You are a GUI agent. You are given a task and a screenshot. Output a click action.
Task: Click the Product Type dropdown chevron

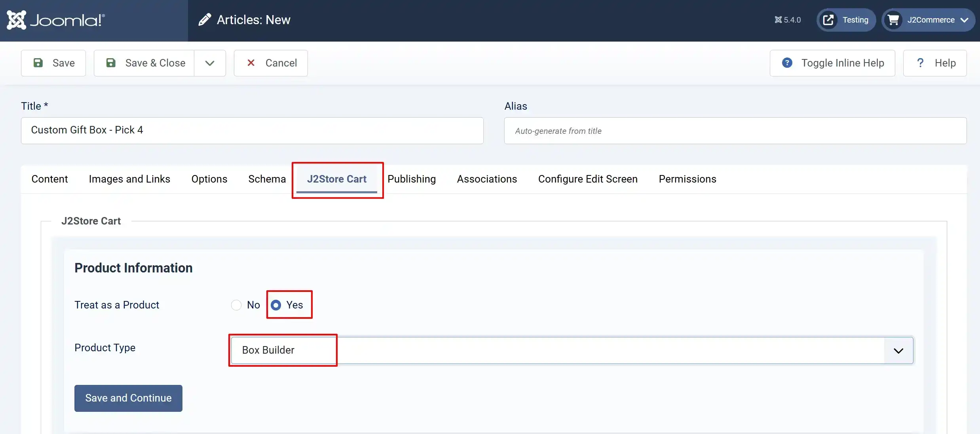(x=898, y=350)
